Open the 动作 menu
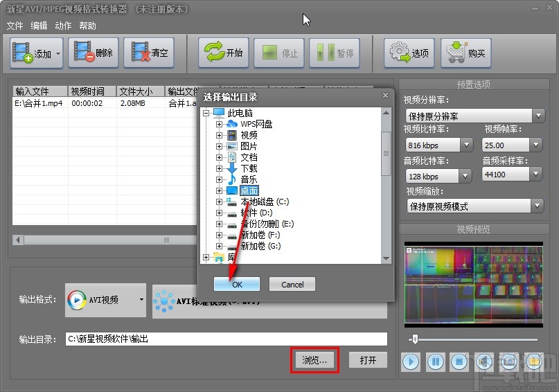The height and width of the screenshot is (392, 559). (63, 26)
